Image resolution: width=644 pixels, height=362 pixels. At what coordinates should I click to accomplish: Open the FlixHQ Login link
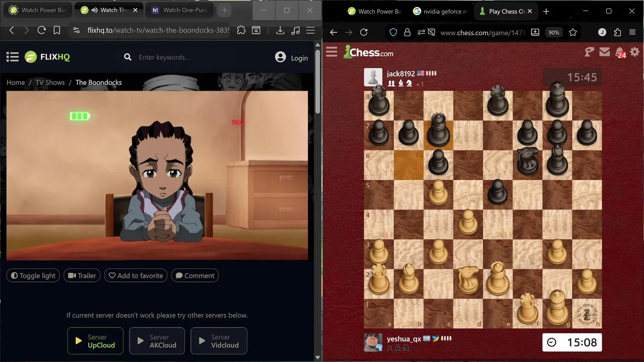coord(291,58)
